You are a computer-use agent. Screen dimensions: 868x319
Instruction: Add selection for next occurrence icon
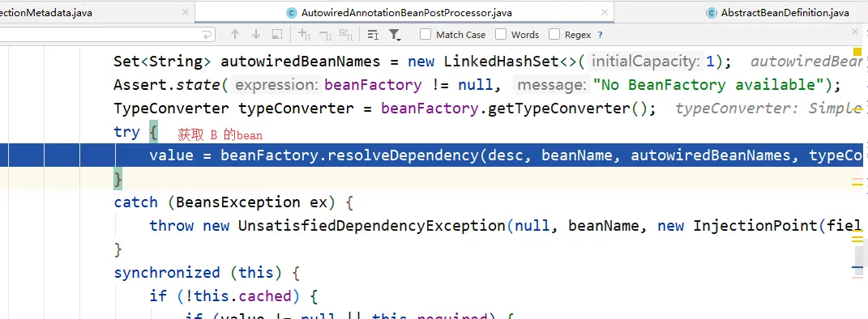pos(304,35)
